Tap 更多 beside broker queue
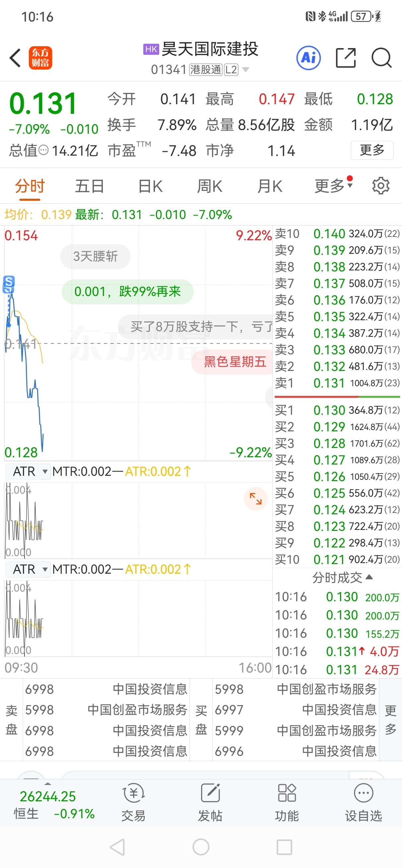 coord(390,720)
